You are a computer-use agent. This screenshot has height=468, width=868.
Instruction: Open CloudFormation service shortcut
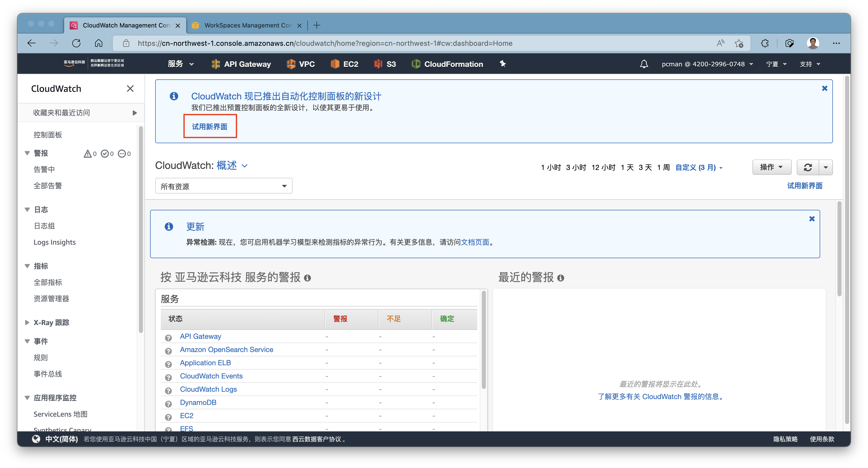coord(447,64)
